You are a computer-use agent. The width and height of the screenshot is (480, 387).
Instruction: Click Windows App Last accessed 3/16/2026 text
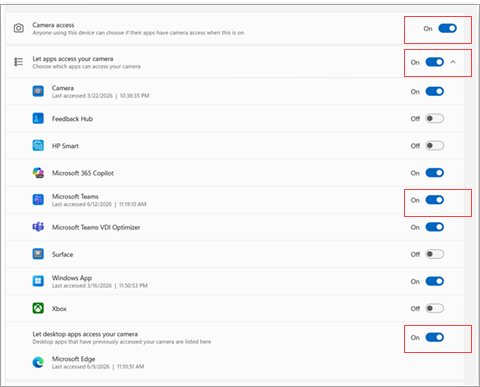[x=100, y=286]
